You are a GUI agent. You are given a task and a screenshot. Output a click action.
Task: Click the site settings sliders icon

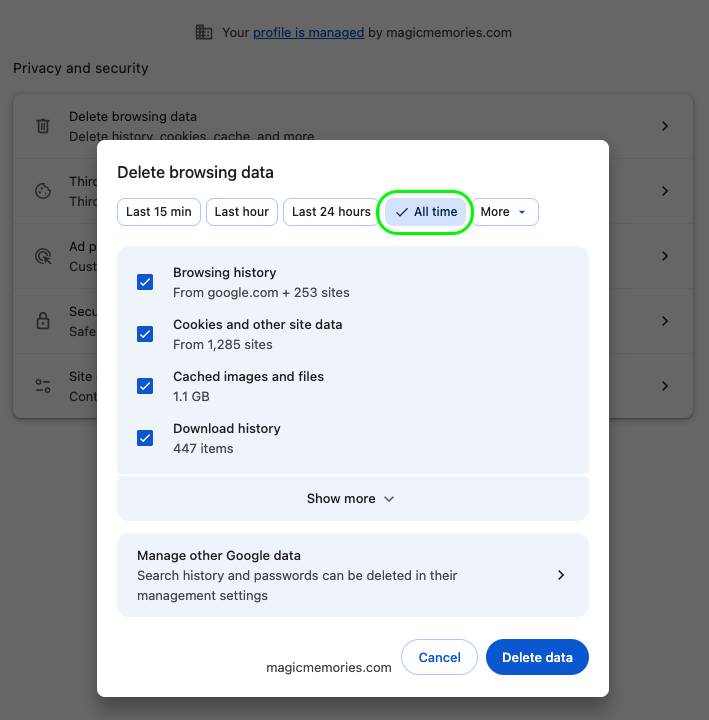[x=43, y=386]
